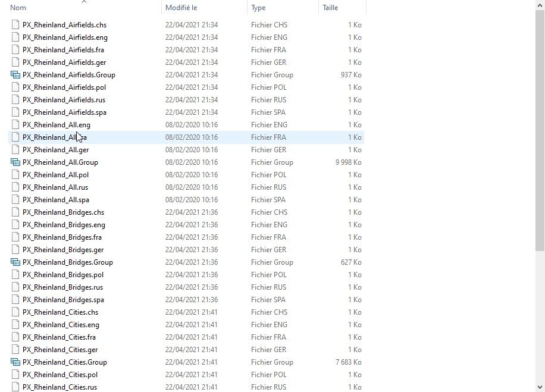
Task: Click the vertical scrollbar thumb
Action: [x=540, y=130]
